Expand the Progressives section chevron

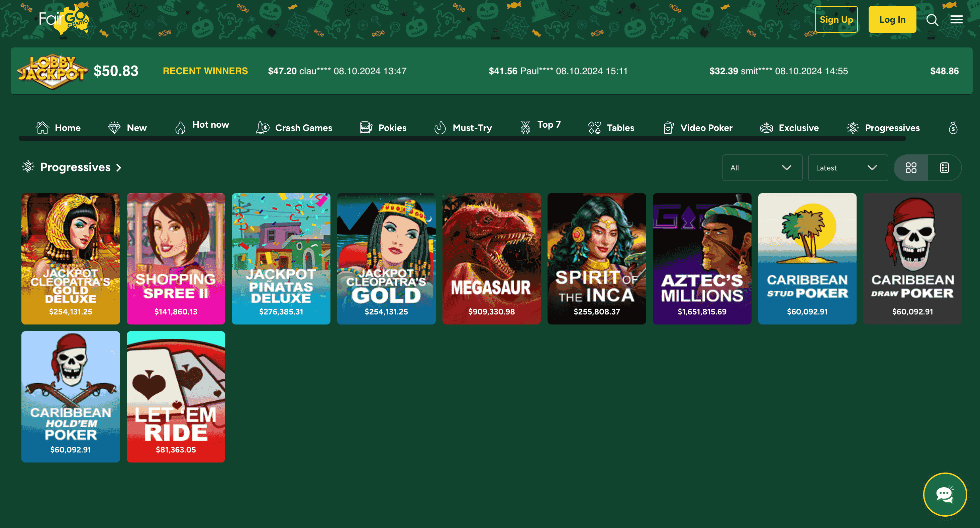[119, 168]
